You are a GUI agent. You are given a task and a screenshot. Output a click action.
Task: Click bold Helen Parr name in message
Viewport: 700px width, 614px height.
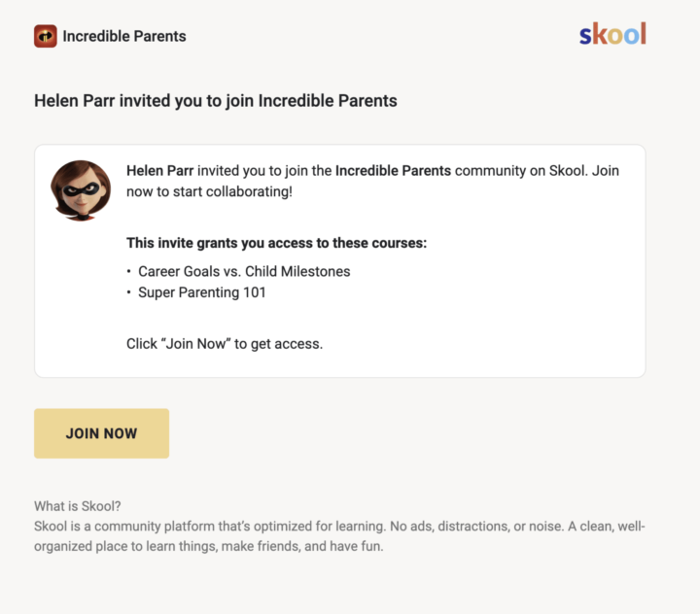159,170
